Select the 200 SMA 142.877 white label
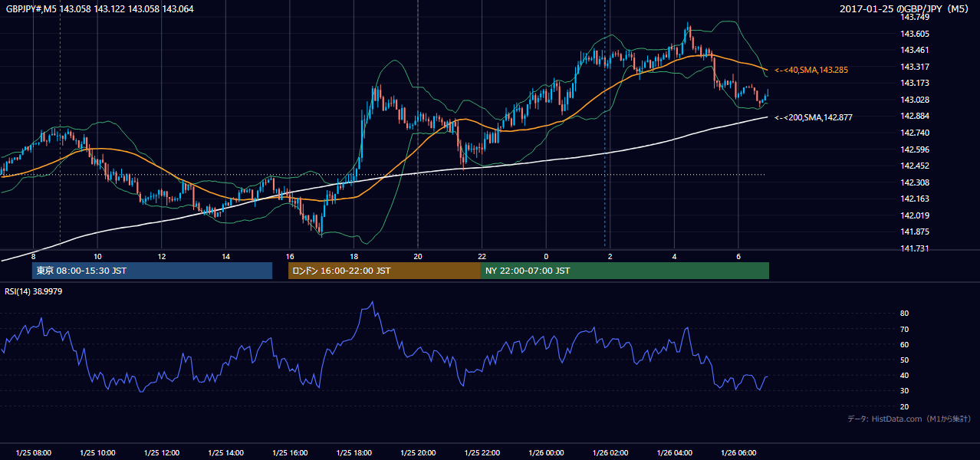 point(814,117)
